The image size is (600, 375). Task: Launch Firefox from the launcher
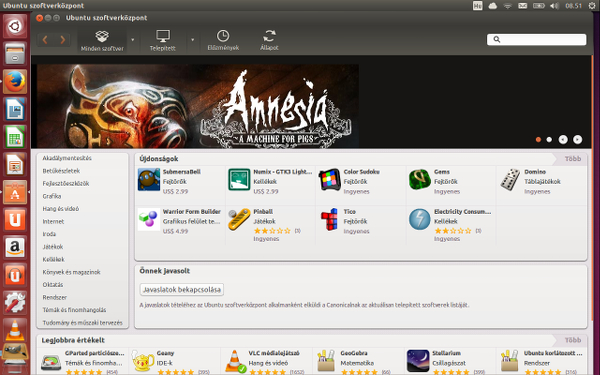(15, 82)
